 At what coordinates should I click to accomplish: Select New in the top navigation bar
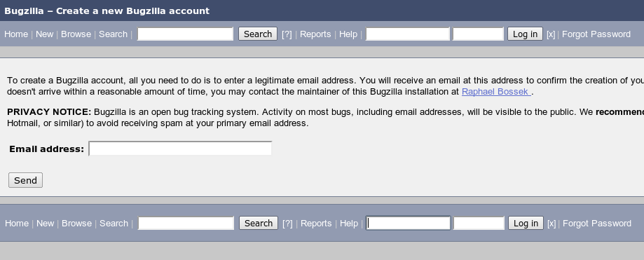tap(44, 34)
